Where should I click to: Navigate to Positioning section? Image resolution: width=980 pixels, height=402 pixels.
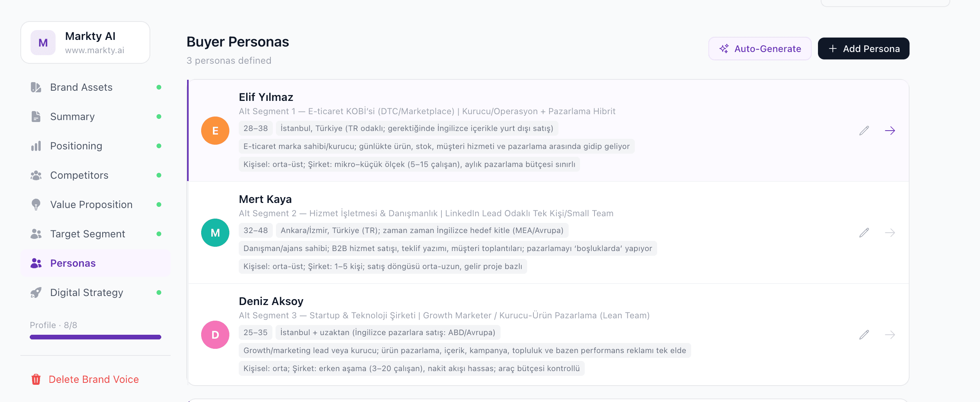coord(76,146)
